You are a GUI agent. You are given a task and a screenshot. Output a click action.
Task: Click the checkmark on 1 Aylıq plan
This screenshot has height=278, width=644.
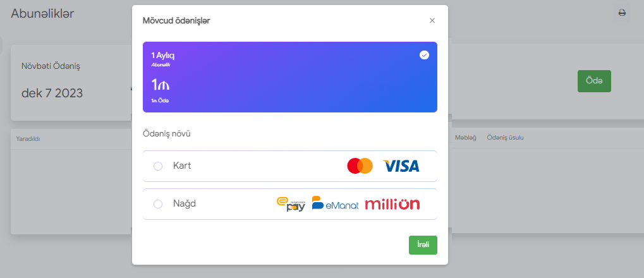pos(424,55)
